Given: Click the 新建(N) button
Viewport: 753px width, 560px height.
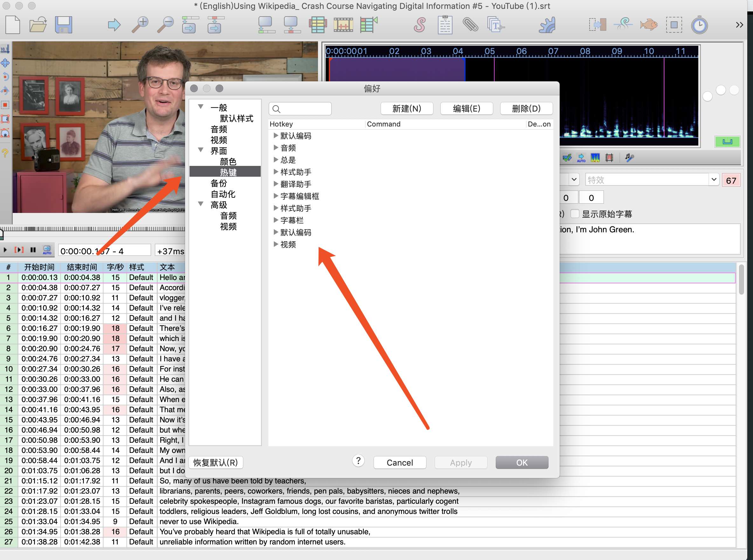Looking at the screenshot, I should click(x=407, y=109).
